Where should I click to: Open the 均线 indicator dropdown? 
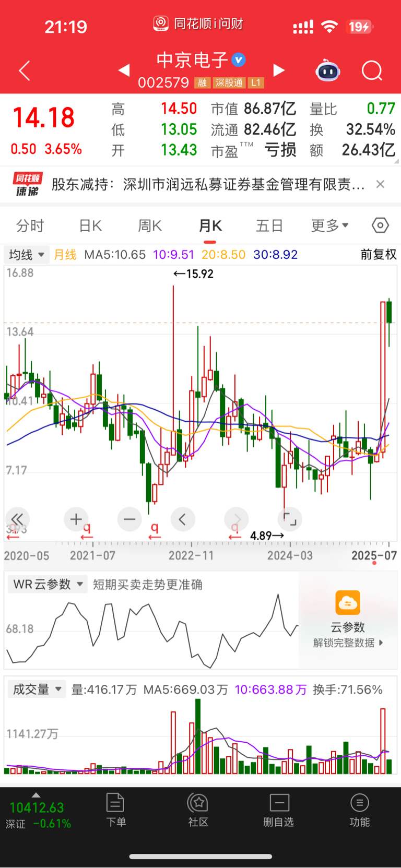click(x=27, y=255)
